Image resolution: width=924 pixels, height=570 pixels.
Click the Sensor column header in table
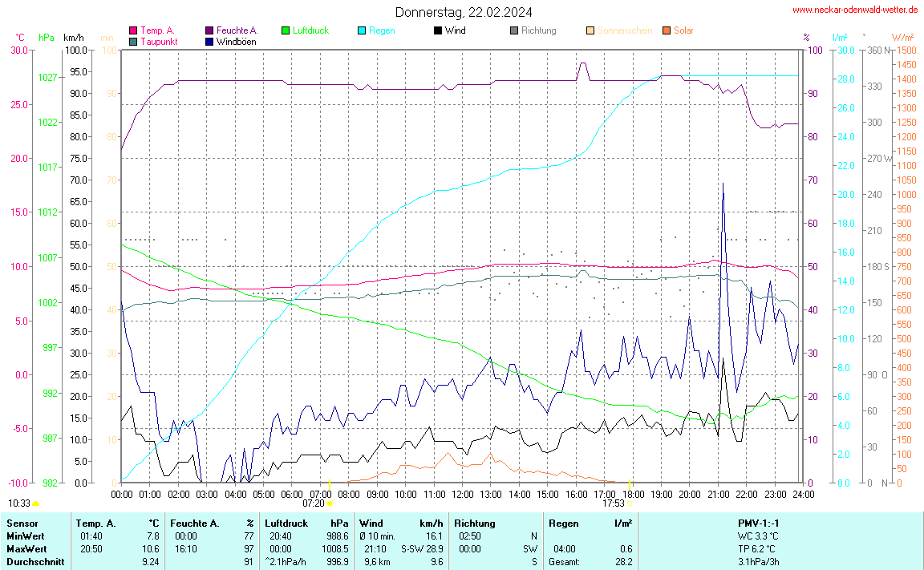22,523
